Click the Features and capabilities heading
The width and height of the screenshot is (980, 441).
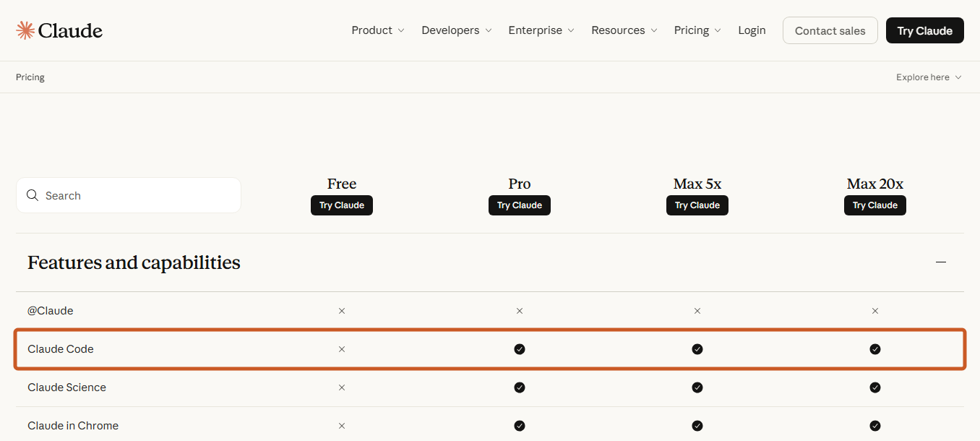pyautogui.click(x=134, y=262)
